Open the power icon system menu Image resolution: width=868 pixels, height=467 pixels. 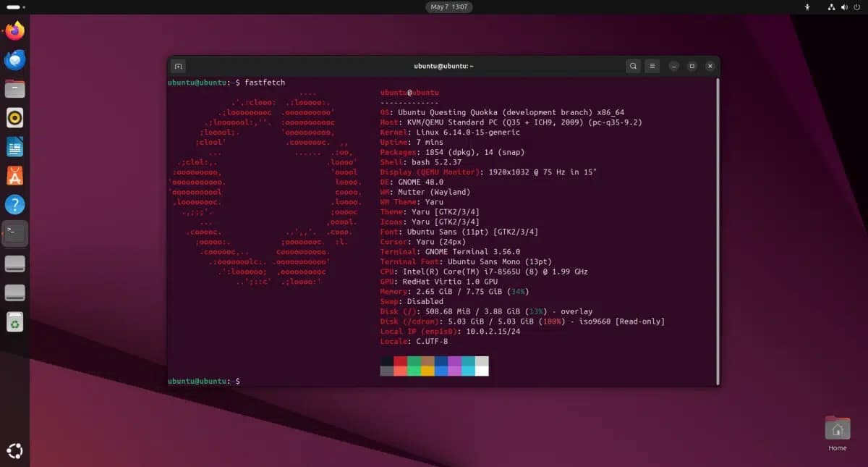pos(856,7)
